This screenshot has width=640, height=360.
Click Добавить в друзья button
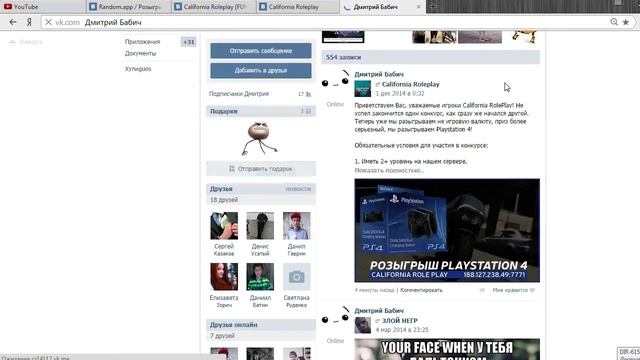(x=261, y=70)
